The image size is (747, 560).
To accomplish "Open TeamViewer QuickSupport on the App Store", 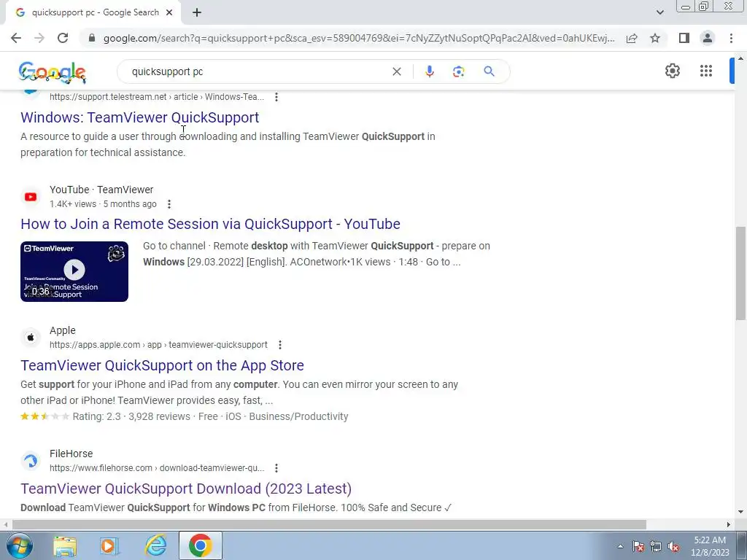I will click(162, 365).
